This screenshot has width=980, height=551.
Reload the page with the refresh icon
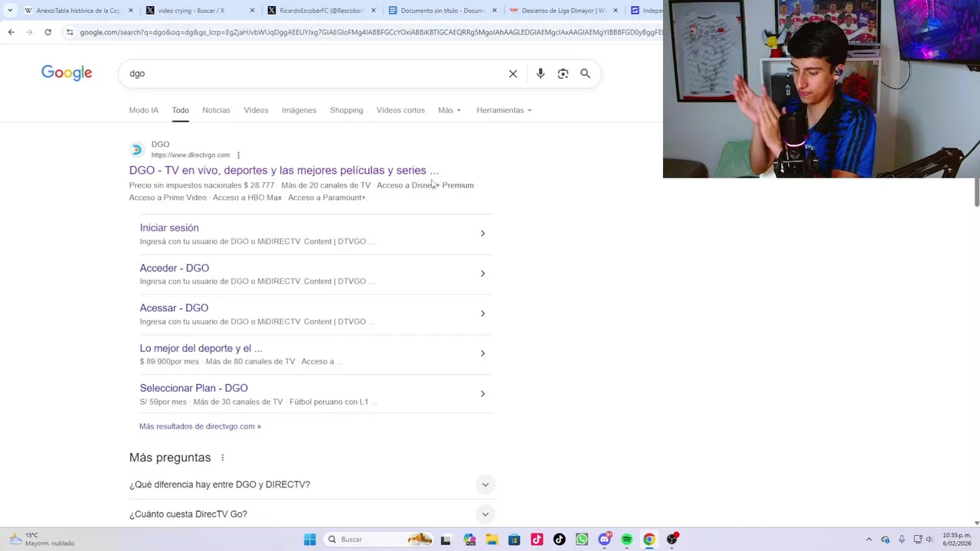coord(47,32)
